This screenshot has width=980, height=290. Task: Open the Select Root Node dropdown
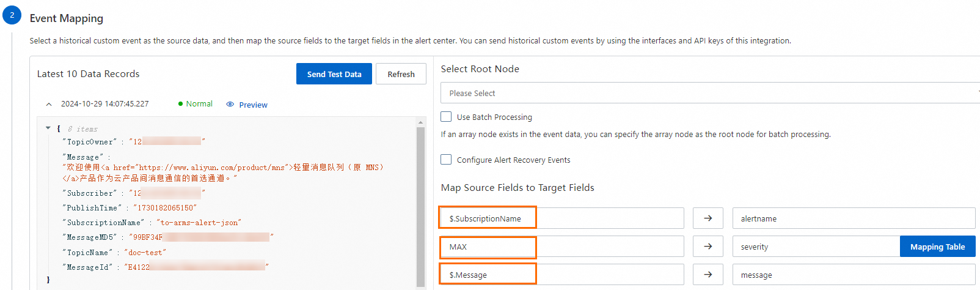[x=710, y=93]
